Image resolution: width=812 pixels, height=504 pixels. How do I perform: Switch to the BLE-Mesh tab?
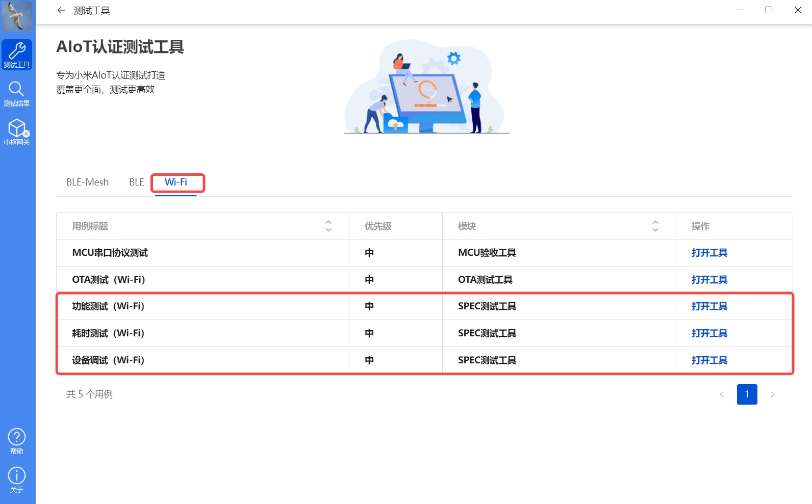(x=87, y=182)
